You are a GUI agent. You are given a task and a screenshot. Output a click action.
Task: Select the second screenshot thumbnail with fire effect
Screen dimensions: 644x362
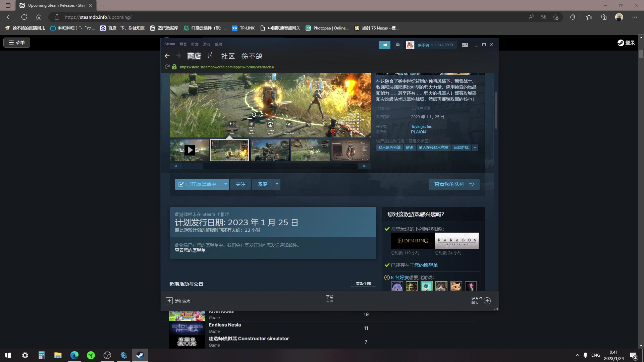230,150
